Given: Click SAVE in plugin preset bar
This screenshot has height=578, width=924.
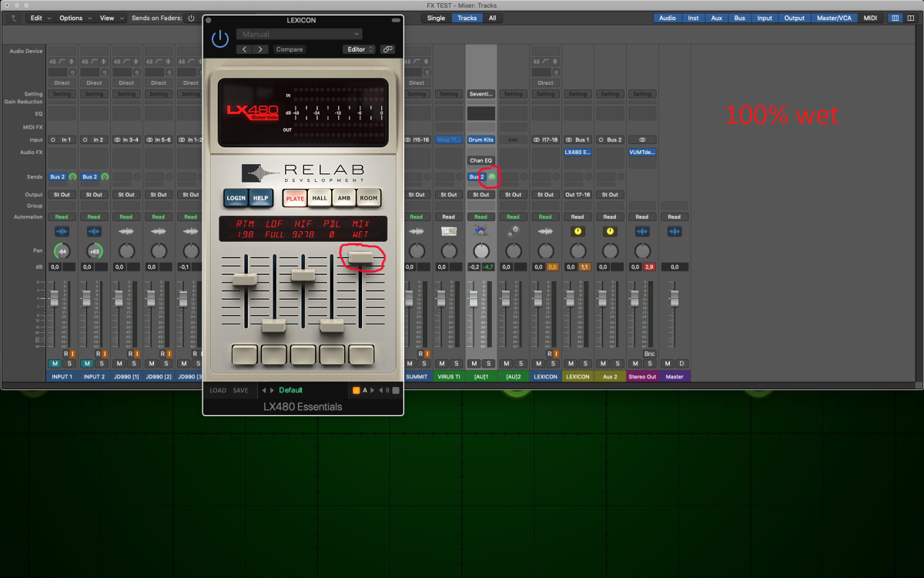Looking at the screenshot, I should point(240,391).
